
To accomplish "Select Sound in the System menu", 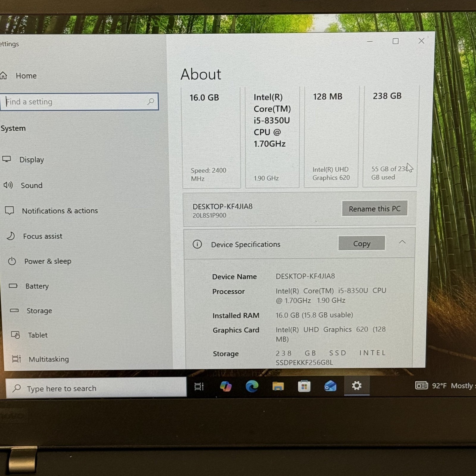I will pyautogui.click(x=32, y=185).
